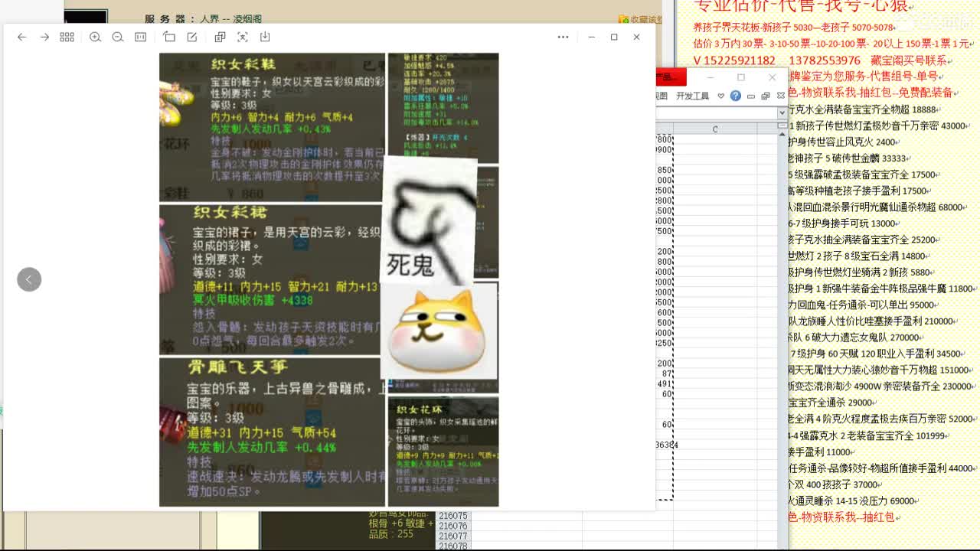Click the listing ending with 14800

[x=857, y=256]
